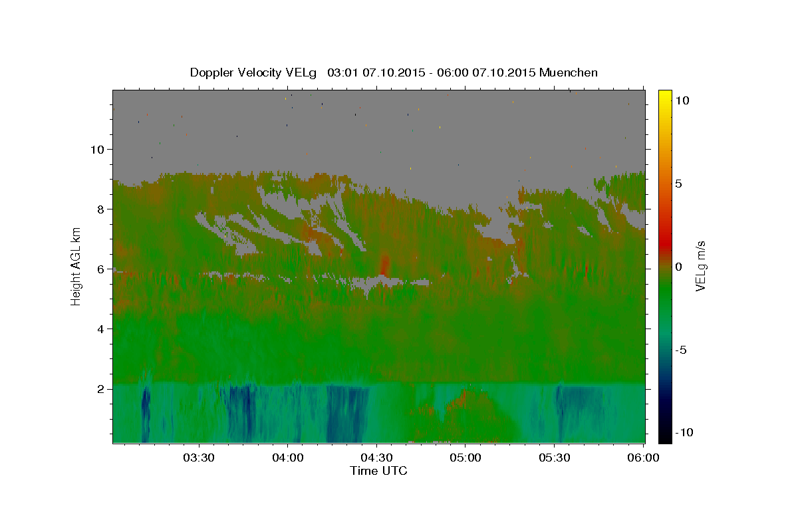Click the colorbar label -5
Screen dimensions: 798x532
pyautogui.click(x=680, y=350)
